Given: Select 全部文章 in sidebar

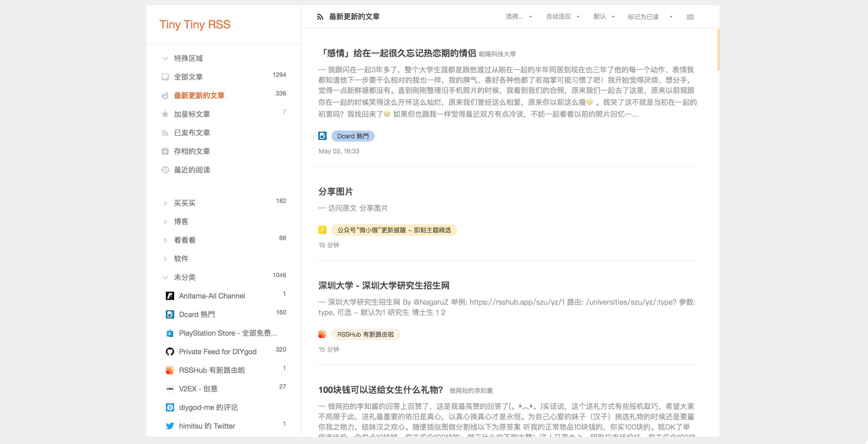Looking at the screenshot, I should point(188,77).
